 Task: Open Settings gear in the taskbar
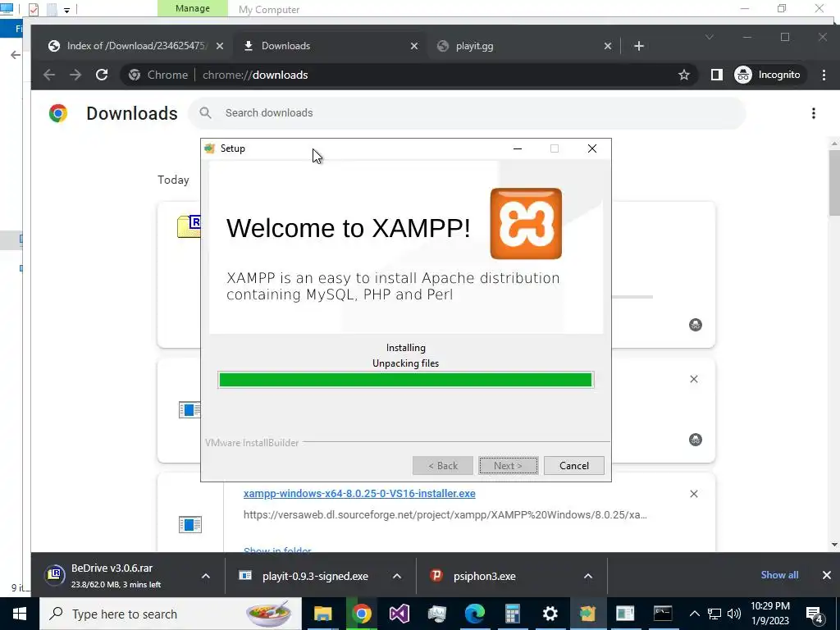[550, 614]
